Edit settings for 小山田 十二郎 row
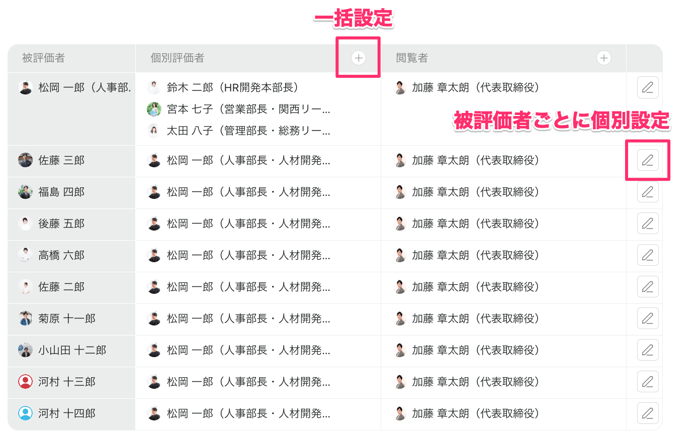This screenshot has height=439, width=700. tap(647, 350)
